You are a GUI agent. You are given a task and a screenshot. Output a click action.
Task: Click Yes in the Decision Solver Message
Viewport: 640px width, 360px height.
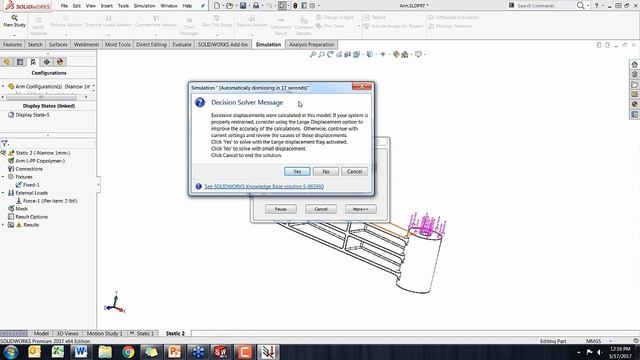(297, 171)
